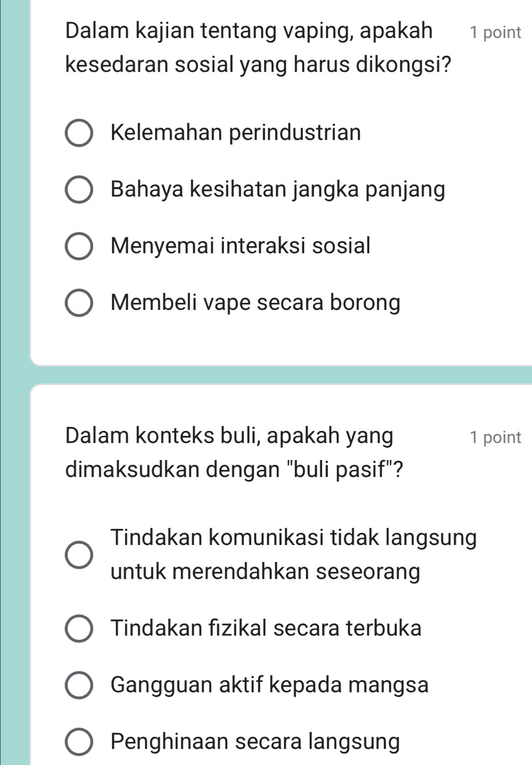Click the '1 point' label on vaping question
The width and height of the screenshot is (532, 765).
point(495,33)
